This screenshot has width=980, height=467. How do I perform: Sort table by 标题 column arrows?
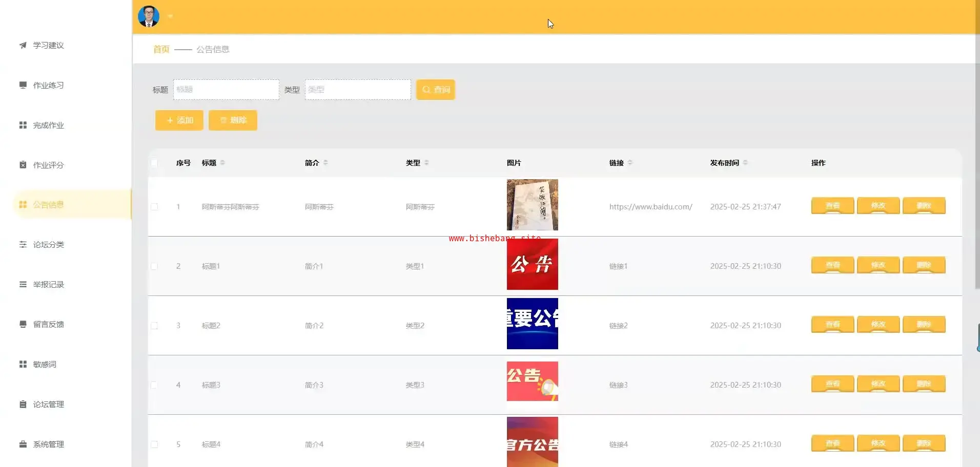coord(222,163)
